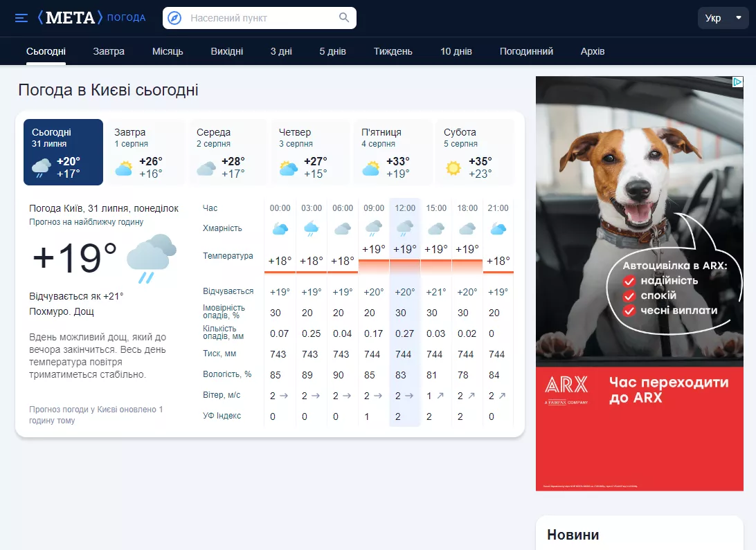Viewport: 756px width, 550px height.
Task: Switch to the Завтра tab
Action: pos(109,51)
